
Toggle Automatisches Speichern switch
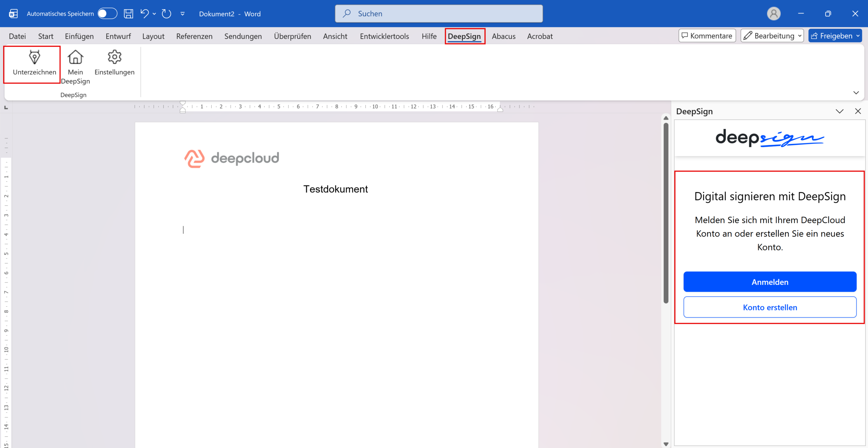click(x=107, y=14)
